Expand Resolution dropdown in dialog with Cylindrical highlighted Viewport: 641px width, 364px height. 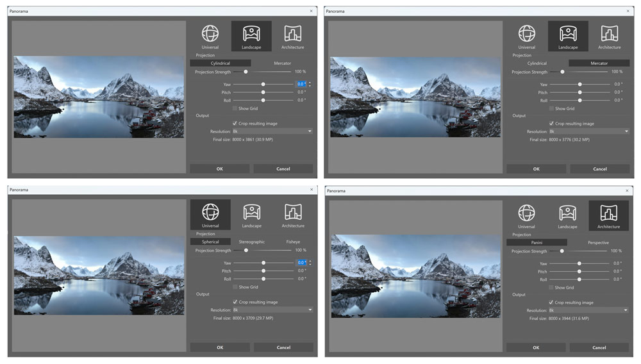point(272,131)
